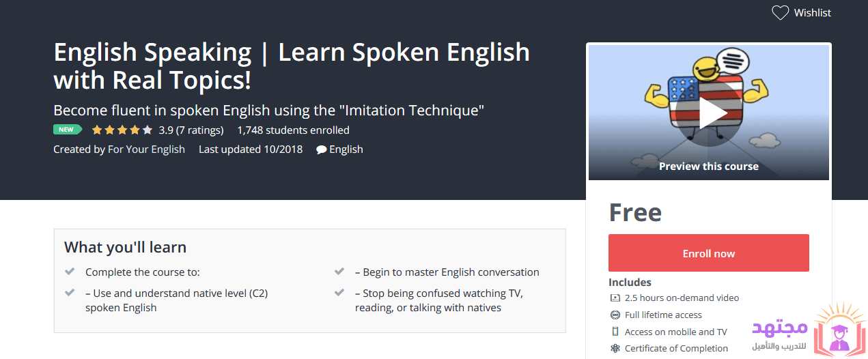This screenshot has height=359, width=868.
Task: Click the course title heading
Action: tap(292, 66)
